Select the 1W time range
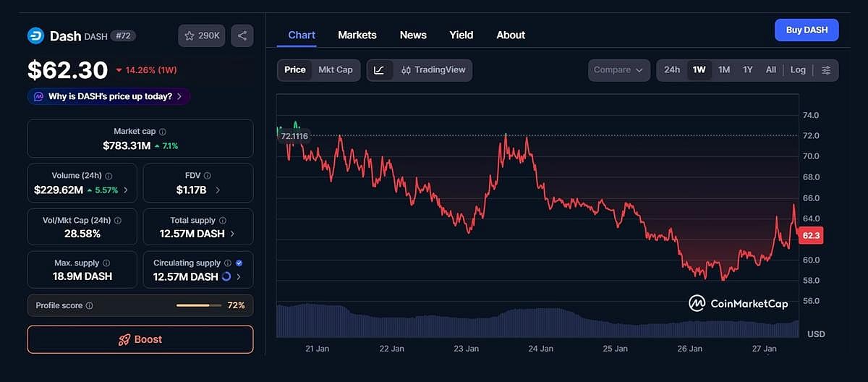 tap(699, 70)
